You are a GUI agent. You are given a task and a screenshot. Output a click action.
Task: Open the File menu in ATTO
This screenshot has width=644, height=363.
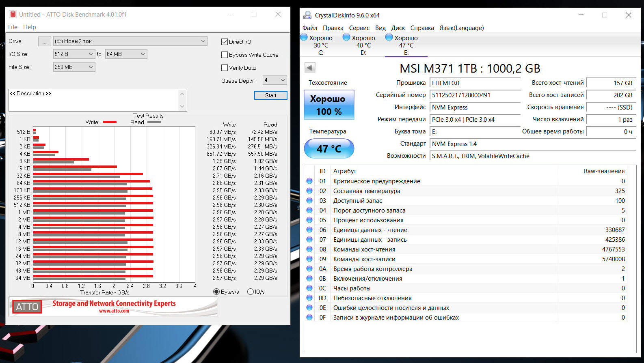[x=13, y=27]
